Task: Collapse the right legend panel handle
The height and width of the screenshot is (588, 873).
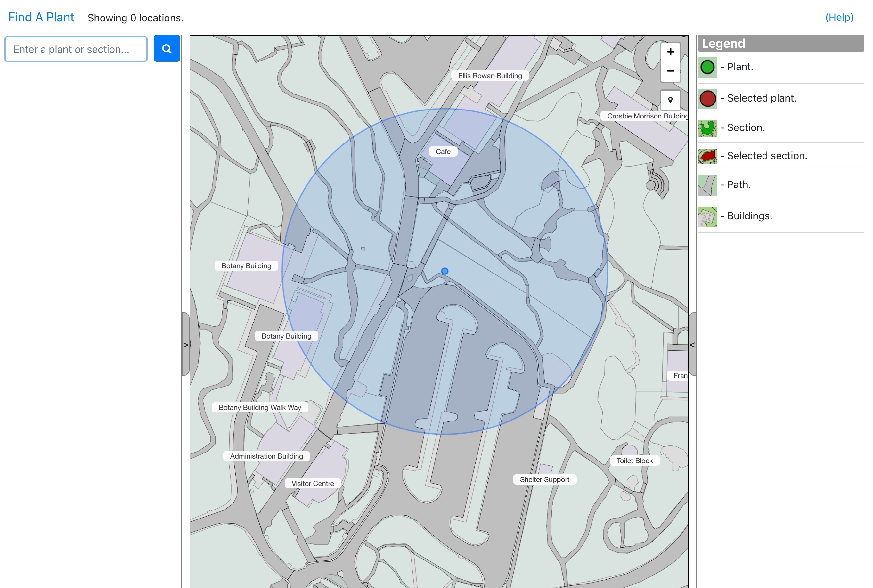Action: pyautogui.click(x=692, y=344)
